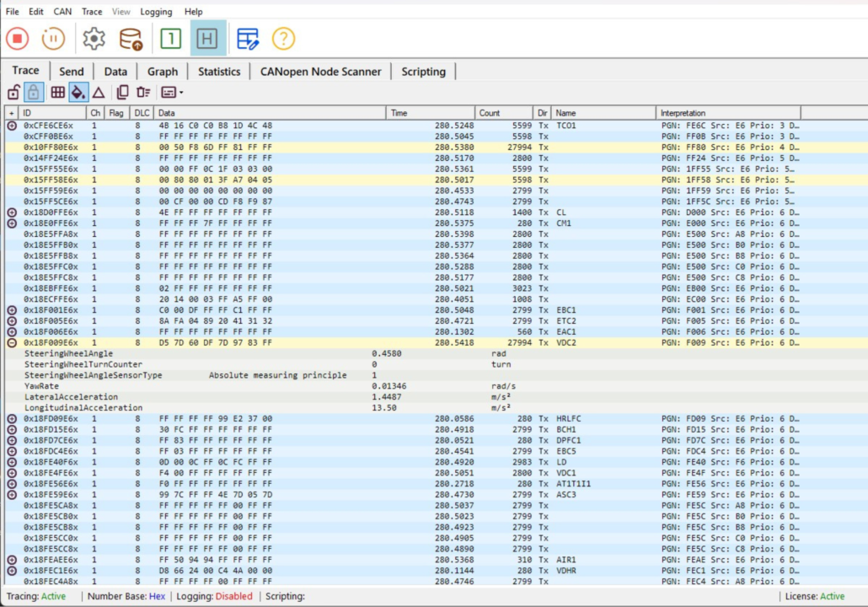The image size is (868, 607).
Task: Open the dropdown arrow beside message icon
Action: tap(180, 93)
